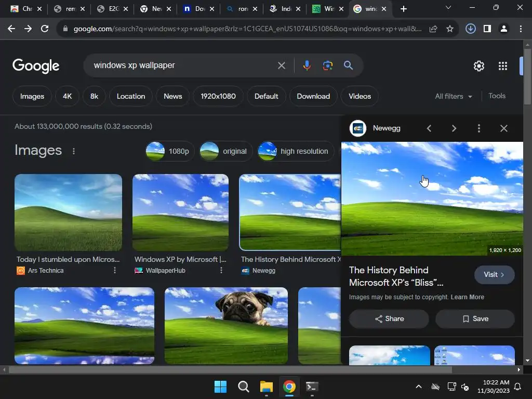This screenshot has width=532, height=399.
Task: Open Tools options
Action: [497, 96]
